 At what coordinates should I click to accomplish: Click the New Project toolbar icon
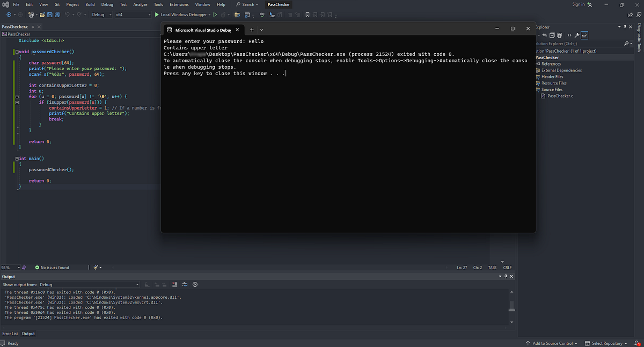30,15
